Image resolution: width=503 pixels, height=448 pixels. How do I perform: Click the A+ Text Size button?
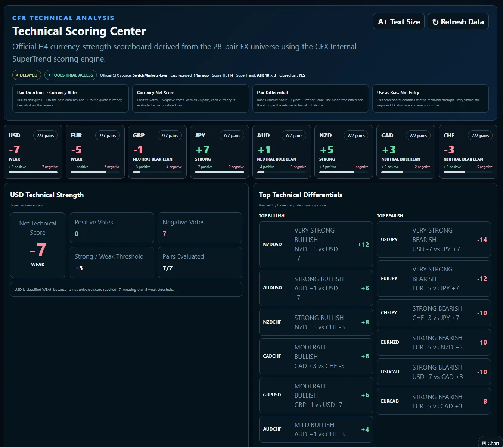coord(399,22)
